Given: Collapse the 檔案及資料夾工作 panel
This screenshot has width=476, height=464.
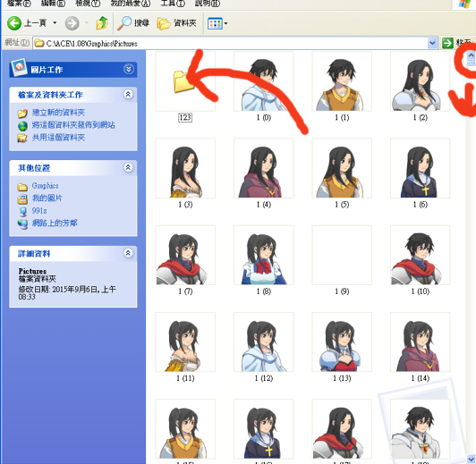Looking at the screenshot, I should [x=129, y=94].
